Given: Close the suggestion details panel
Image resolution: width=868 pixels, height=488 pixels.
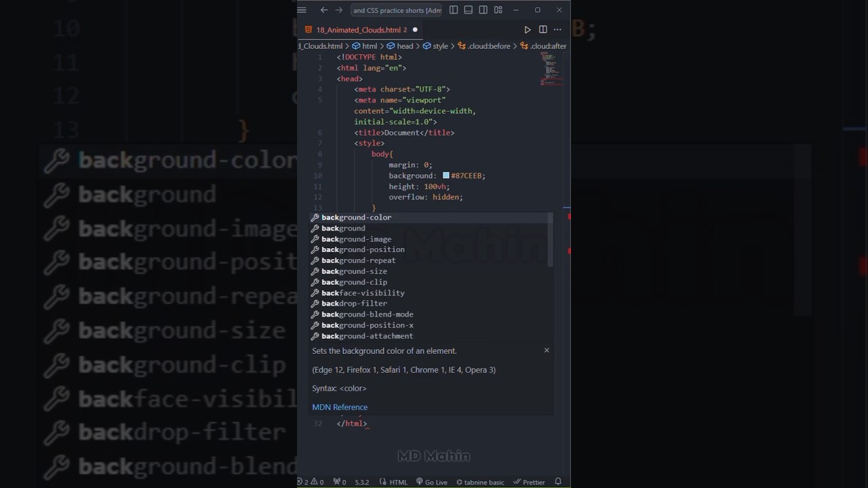Looking at the screenshot, I should coord(547,350).
